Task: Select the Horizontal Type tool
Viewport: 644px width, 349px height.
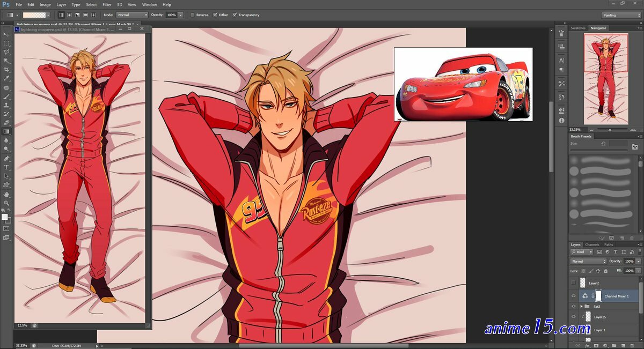Action: point(6,167)
